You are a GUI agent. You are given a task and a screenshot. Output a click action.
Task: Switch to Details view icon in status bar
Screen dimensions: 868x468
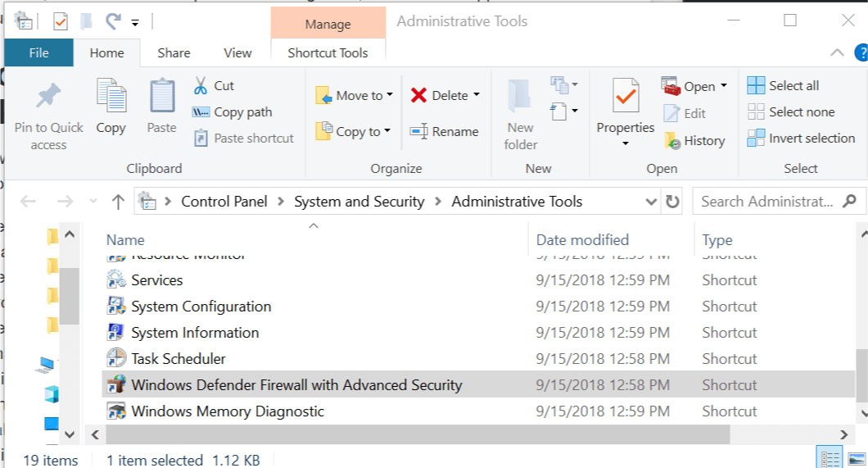[x=830, y=459]
